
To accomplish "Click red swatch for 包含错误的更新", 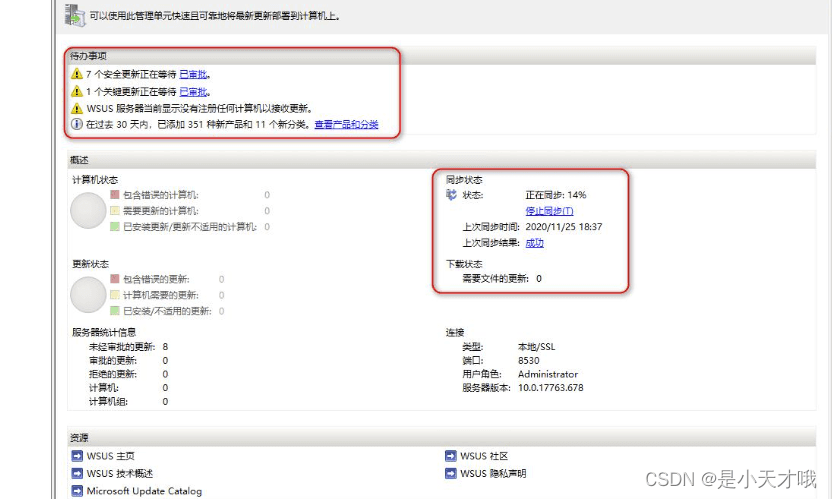I will [x=115, y=279].
